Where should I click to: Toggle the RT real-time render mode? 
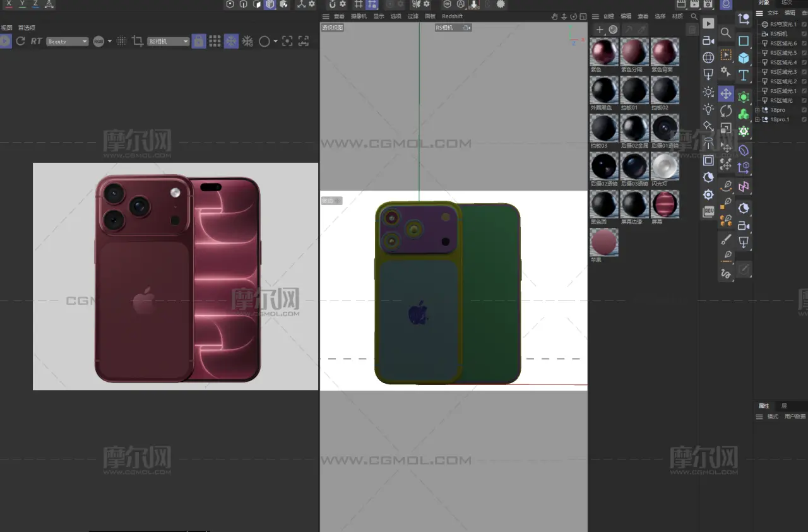click(36, 41)
